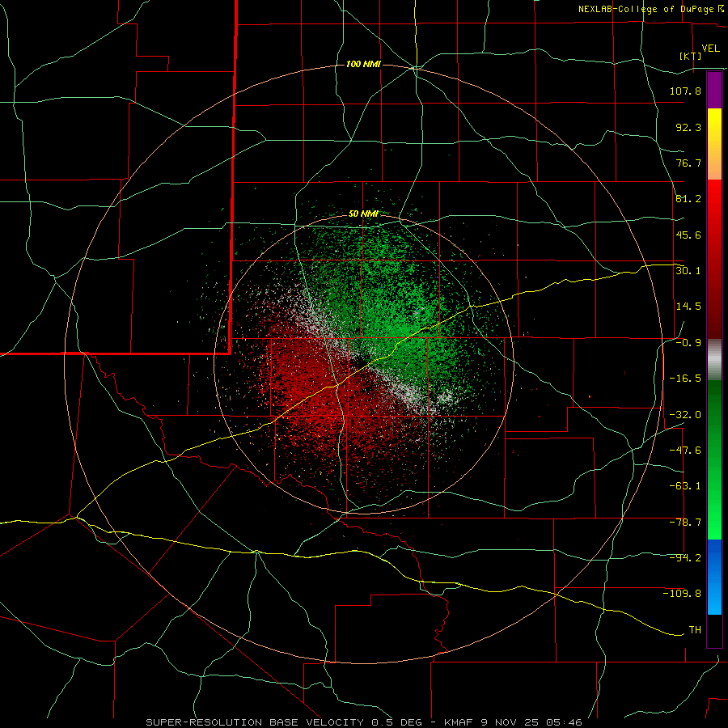Viewport: 728px width, 728px height.
Task: Click the -78.7 velocity scale value
Action: tap(685, 523)
